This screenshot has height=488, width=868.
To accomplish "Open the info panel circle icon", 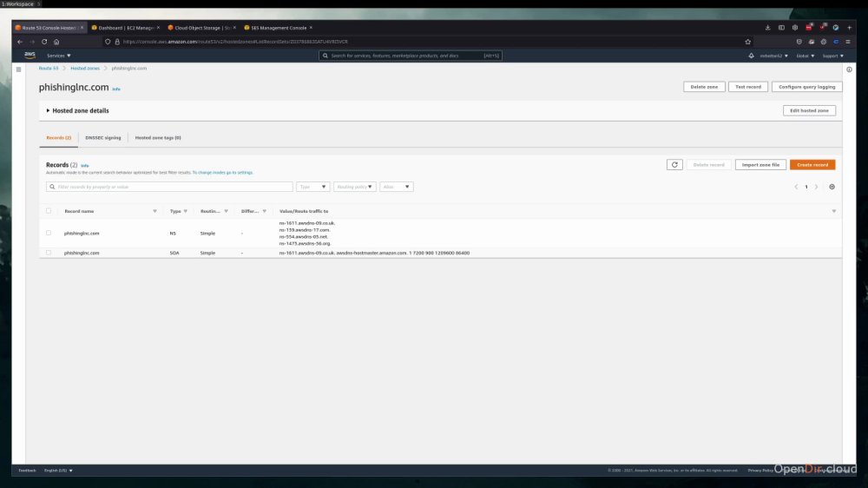I will tap(849, 69).
